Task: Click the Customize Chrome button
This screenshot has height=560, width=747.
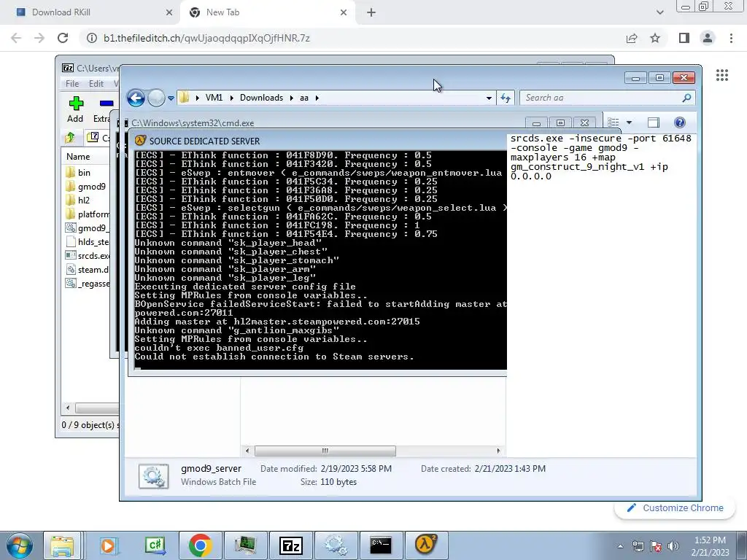Action: click(676, 508)
